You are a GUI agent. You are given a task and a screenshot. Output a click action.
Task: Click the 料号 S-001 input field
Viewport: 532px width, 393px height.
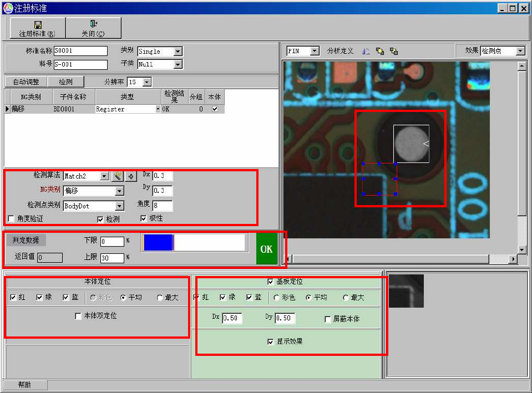coord(81,64)
